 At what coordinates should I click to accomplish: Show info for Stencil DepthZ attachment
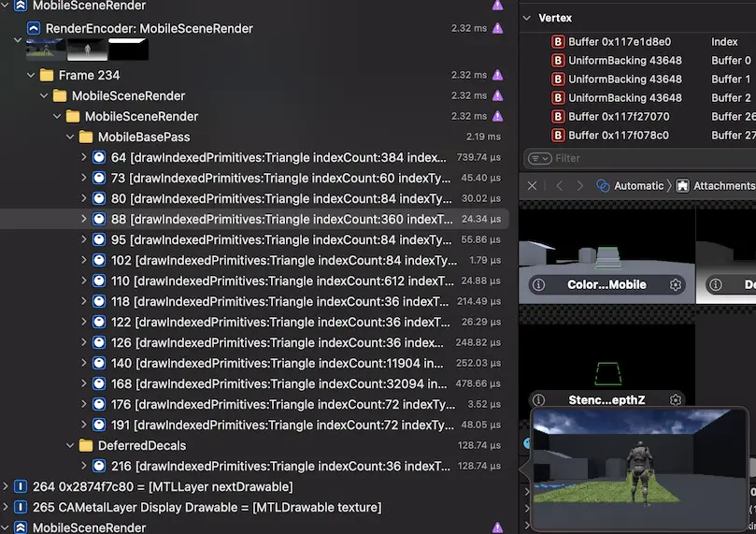click(538, 400)
